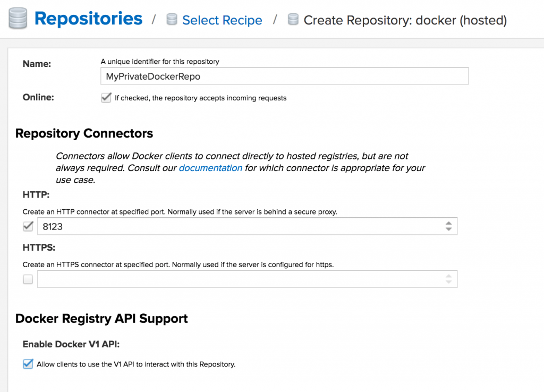Click the icon beside Create Repository breadcrumb
Image resolution: width=544 pixels, height=392 pixels.
click(x=293, y=20)
